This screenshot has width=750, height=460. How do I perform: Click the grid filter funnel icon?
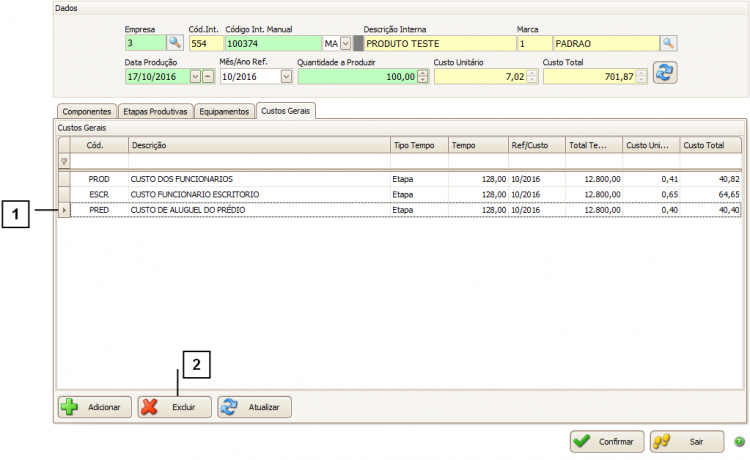pyautogui.click(x=65, y=161)
